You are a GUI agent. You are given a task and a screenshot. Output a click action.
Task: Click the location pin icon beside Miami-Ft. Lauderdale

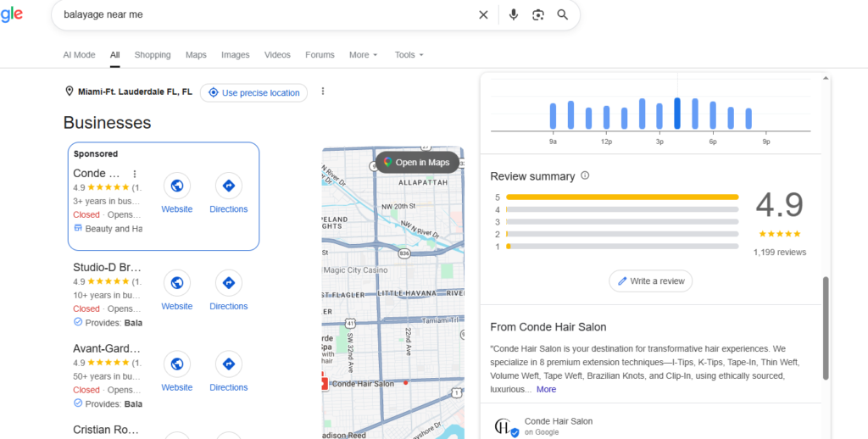tap(70, 92)
